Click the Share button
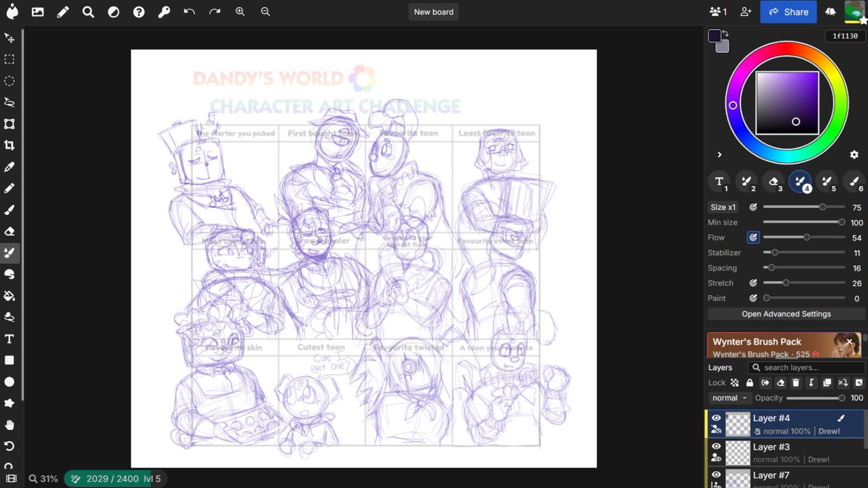Viewport: 868px width, 488px height. click(x=788, y=12)
